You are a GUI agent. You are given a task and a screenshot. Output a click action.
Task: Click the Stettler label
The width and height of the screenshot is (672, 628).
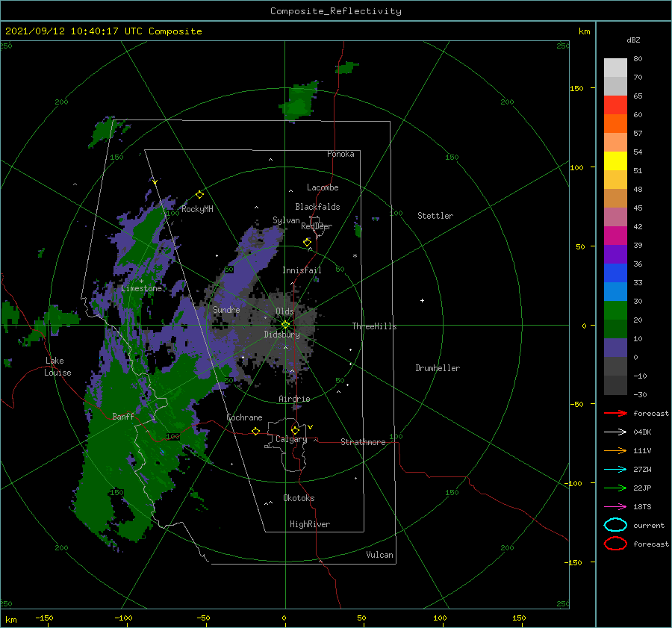tap(435, 216)
